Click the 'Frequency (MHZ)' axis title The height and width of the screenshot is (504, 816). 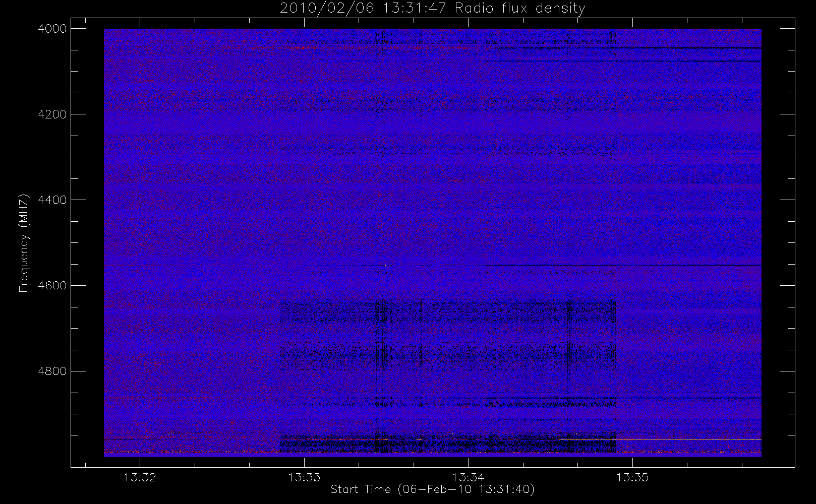tap(24, 243)
